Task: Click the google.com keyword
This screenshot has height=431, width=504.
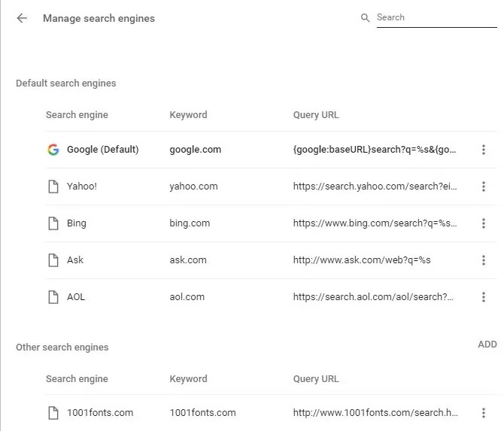Action: (x=196, y=150)
